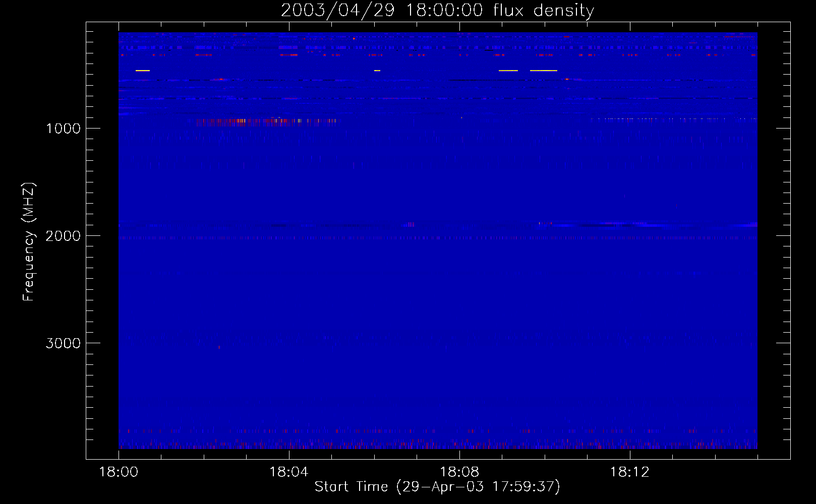Click the plot title '2003/04/29 18:00:00 flux density'

click(437, 11)
